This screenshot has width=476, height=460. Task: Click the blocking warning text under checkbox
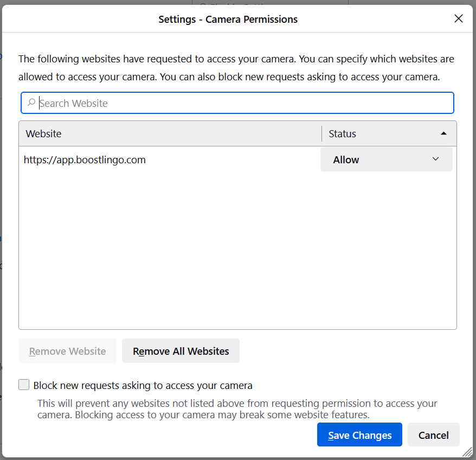(237, 409)
